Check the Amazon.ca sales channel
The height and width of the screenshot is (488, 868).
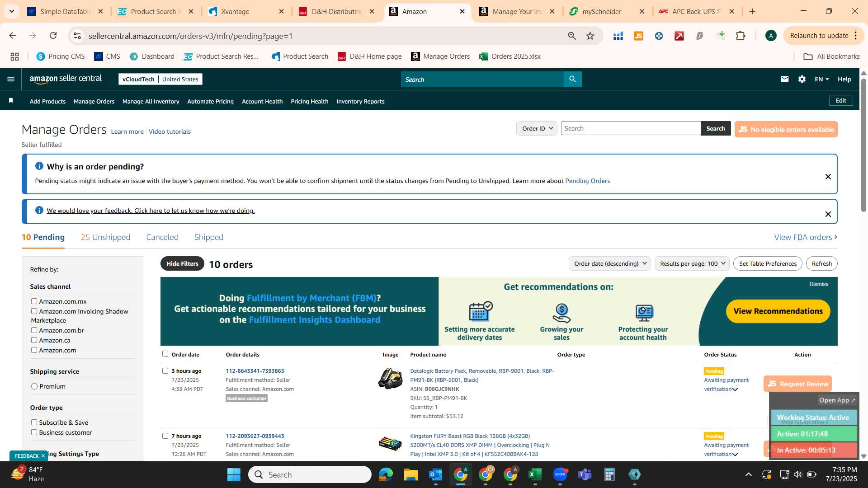(x=34, y=340)
